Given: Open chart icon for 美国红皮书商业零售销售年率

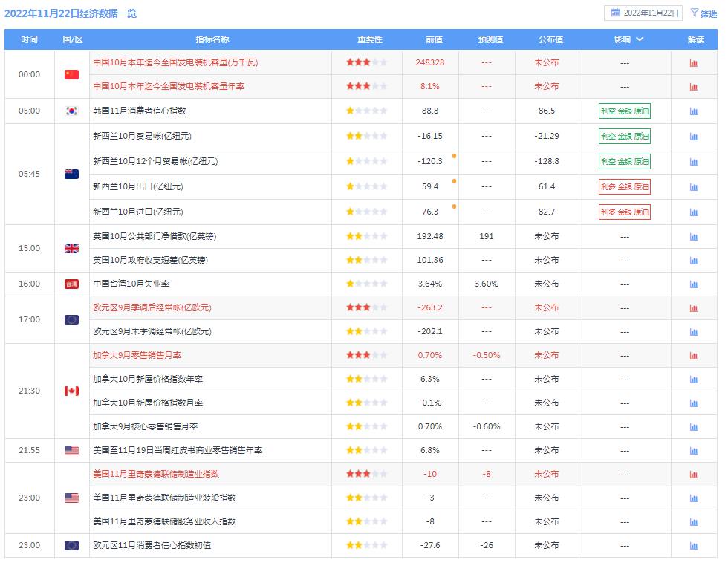Looking at the screenshot, I should coord(694,451).
